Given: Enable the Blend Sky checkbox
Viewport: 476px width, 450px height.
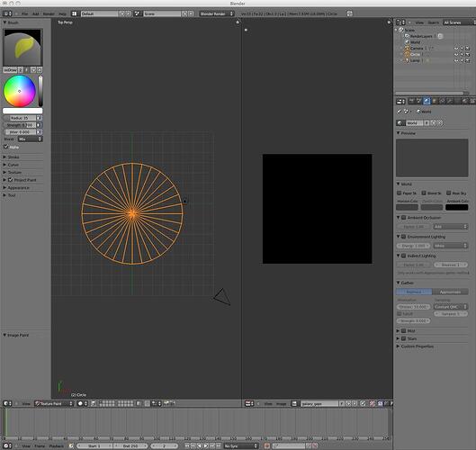Looking at the screenshot, I should (x=424, y=193).
